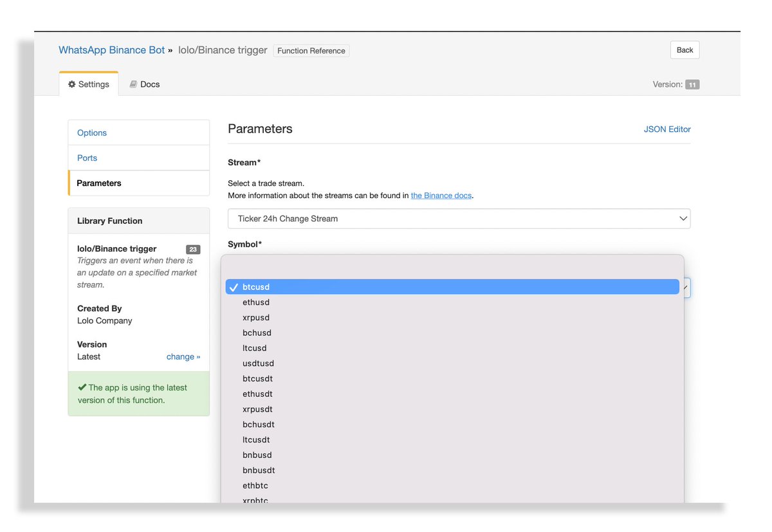772x532 pixels.
Task: Select btcusdt from the symbol list
Action: pyautogui.click(x=452, y=379)
